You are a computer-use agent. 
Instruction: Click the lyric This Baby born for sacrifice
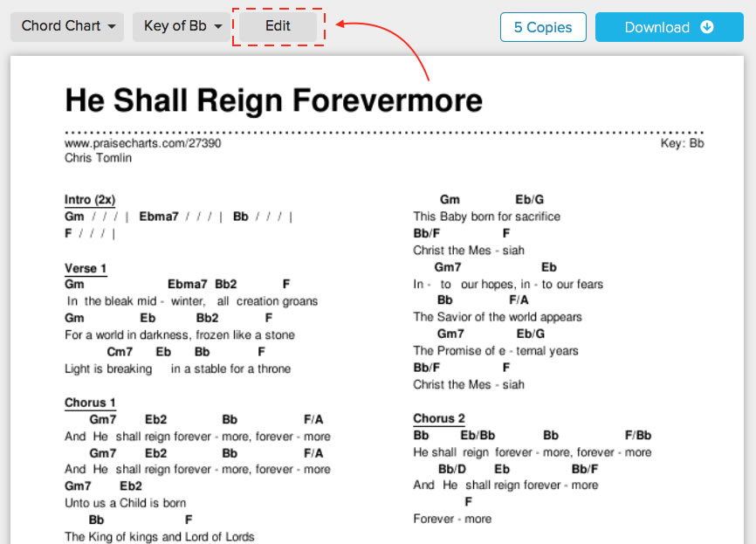coord(486,217)
